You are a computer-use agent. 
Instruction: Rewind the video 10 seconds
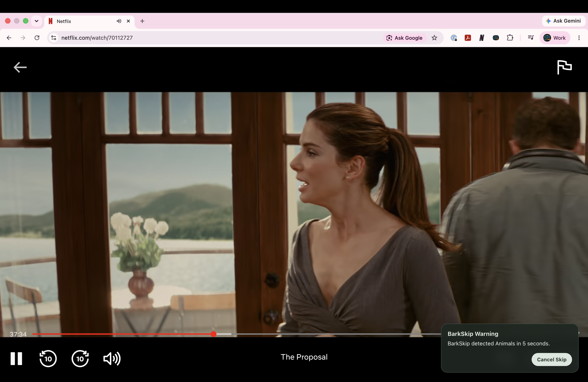click(x=48, y=358)
